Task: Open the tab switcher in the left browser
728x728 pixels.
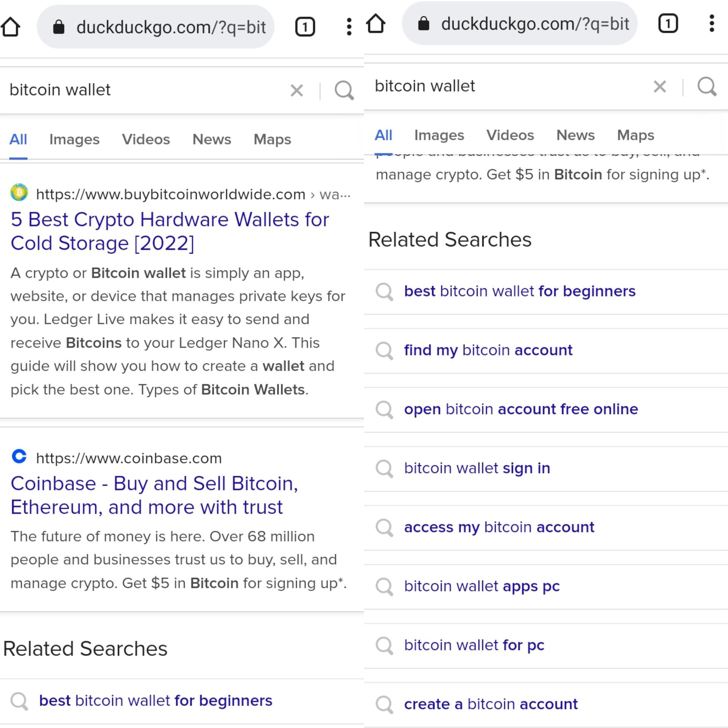Action: click(305, 27)
